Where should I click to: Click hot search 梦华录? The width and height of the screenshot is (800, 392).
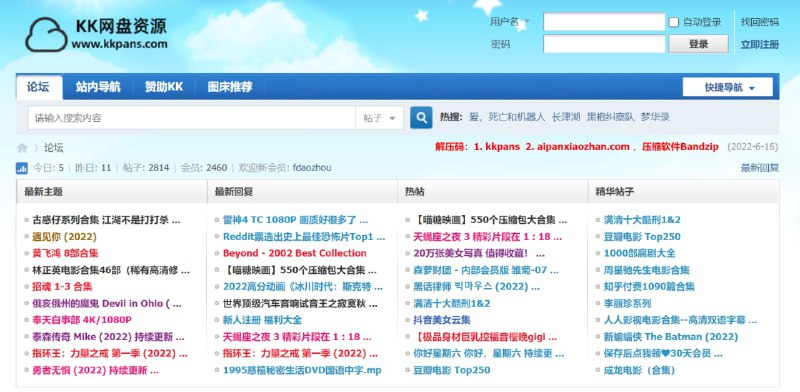point(655,117)
